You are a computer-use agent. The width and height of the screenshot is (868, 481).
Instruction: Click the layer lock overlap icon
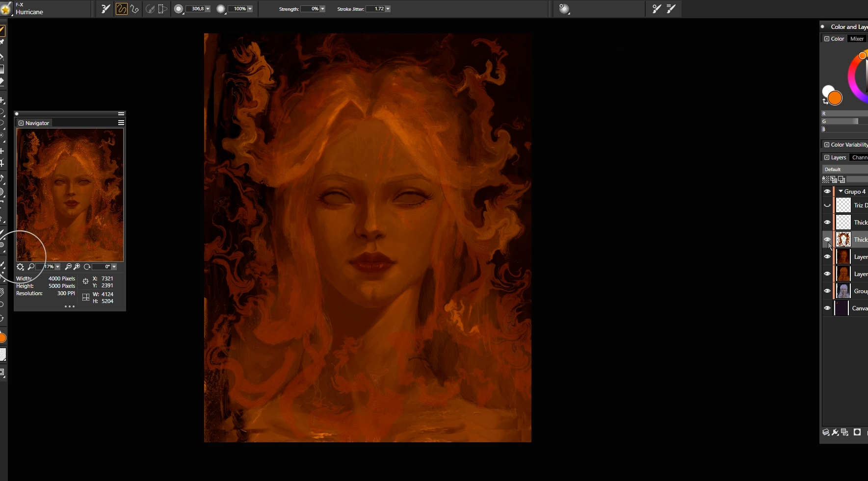[x=842, y=179]
